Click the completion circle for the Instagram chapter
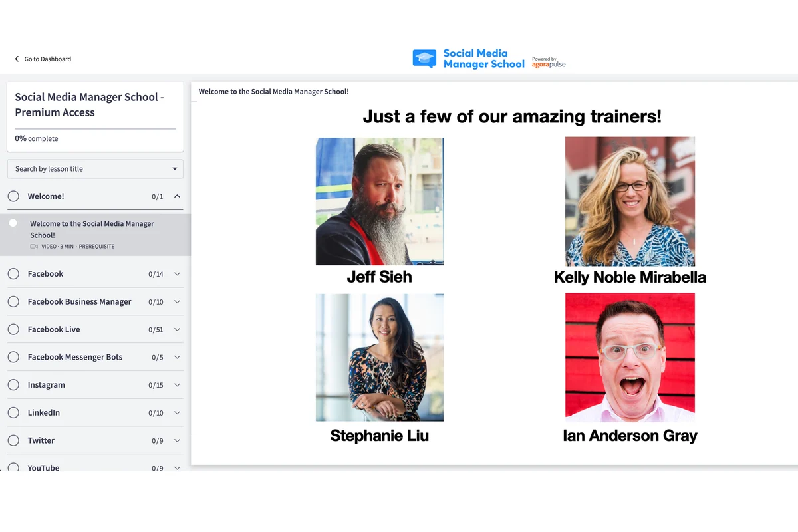This screenshot has height=532, width=798. coord(13,385)
